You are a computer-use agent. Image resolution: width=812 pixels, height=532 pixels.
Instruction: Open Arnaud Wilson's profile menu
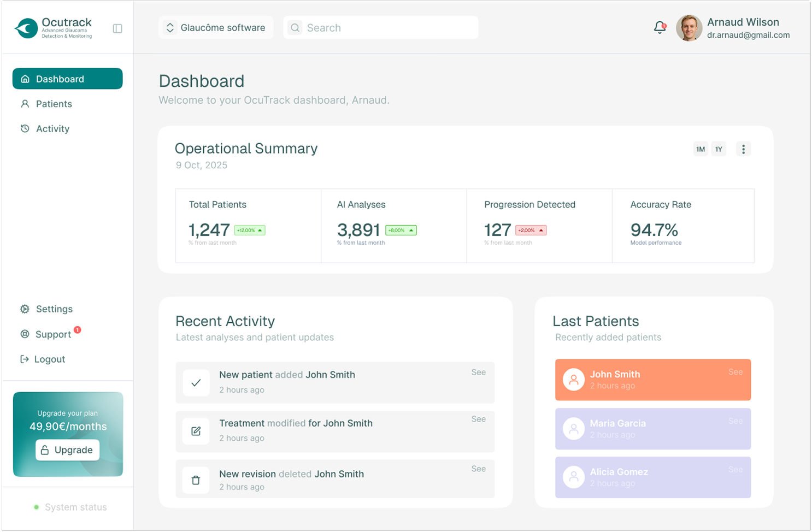coord(732,28)
